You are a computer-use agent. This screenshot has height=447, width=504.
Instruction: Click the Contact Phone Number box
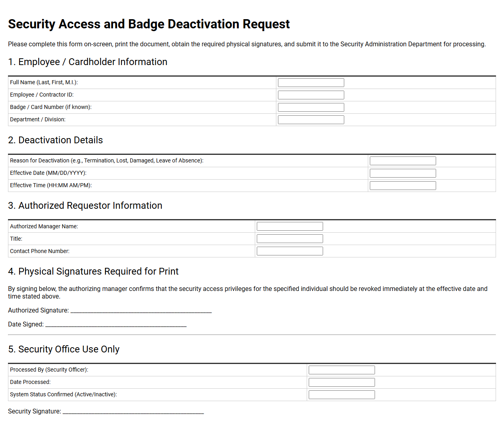click(x=290, y=251)
